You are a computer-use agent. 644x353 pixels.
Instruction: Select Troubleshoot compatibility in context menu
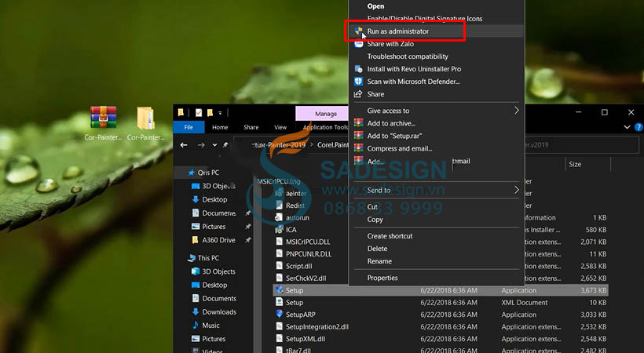tap(408, 56)
